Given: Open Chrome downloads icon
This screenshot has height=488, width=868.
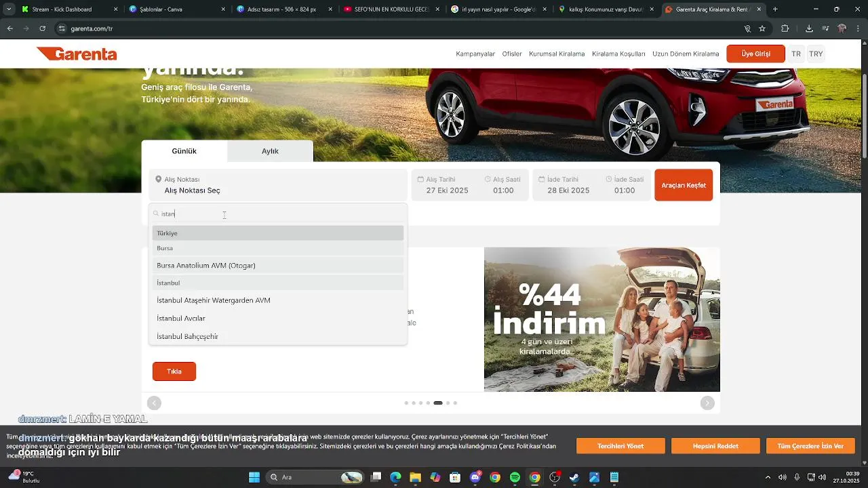Looking at the screenshot, I should pos(809,28).
